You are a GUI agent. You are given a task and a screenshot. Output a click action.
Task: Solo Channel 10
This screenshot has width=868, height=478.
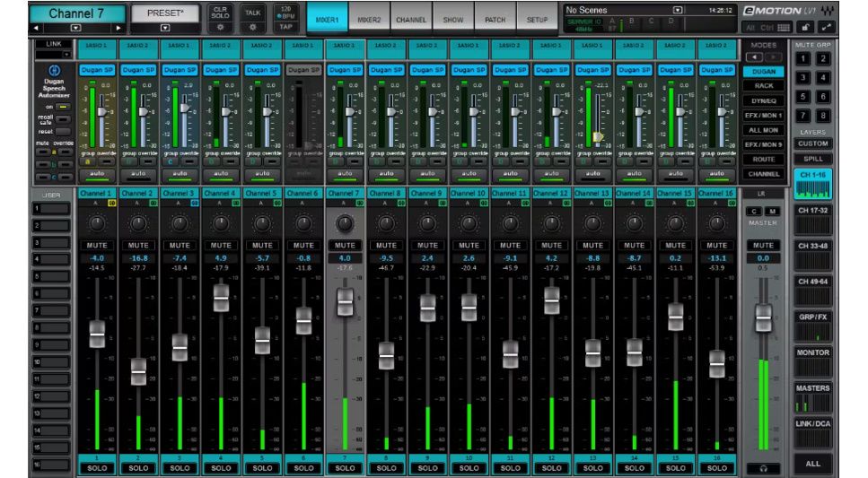pos(469,468)
